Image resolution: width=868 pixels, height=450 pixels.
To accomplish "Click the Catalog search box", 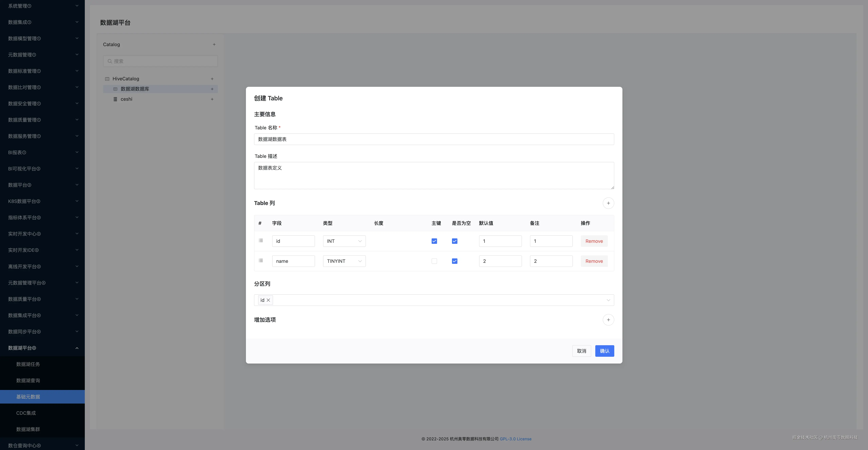I will pos(160,61).
